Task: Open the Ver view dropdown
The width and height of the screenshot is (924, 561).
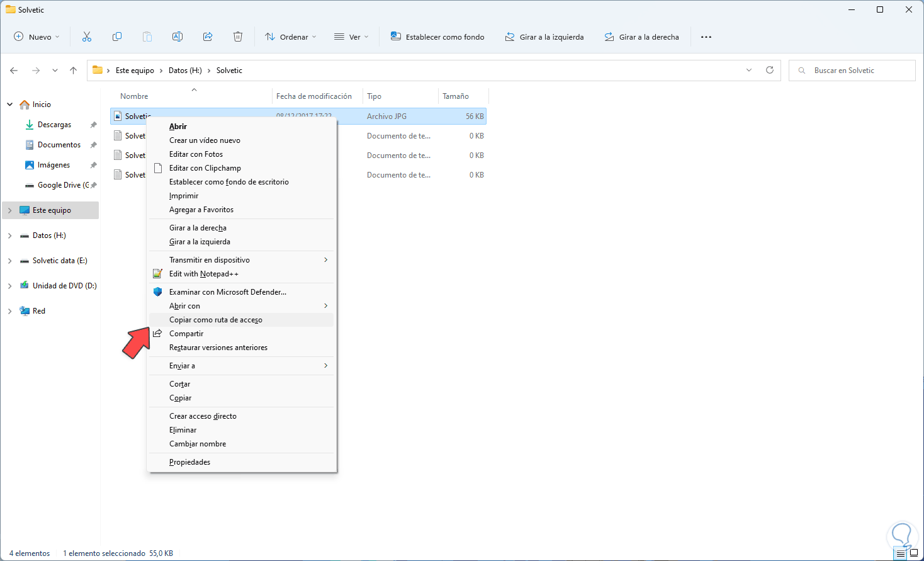Action: [x=351, y=37]
